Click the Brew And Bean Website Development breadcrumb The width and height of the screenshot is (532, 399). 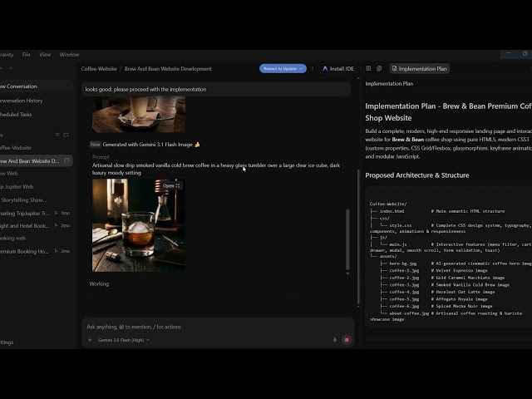point(168,69)
